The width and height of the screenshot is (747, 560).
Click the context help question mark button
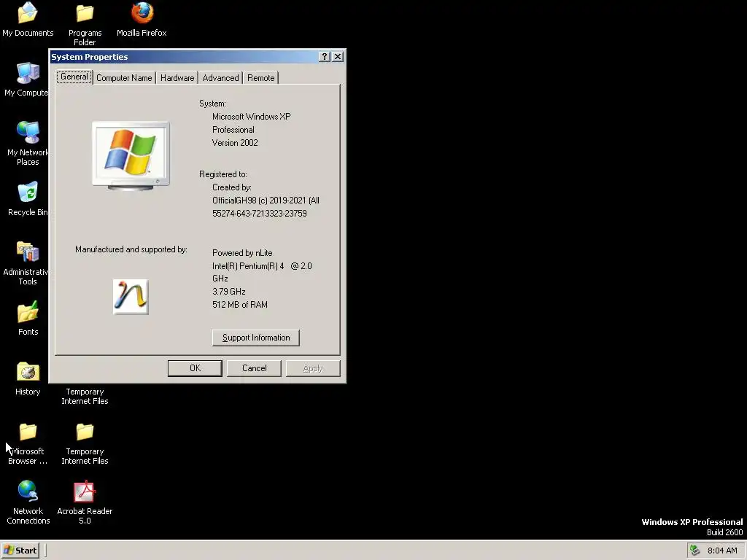point(325,57)
